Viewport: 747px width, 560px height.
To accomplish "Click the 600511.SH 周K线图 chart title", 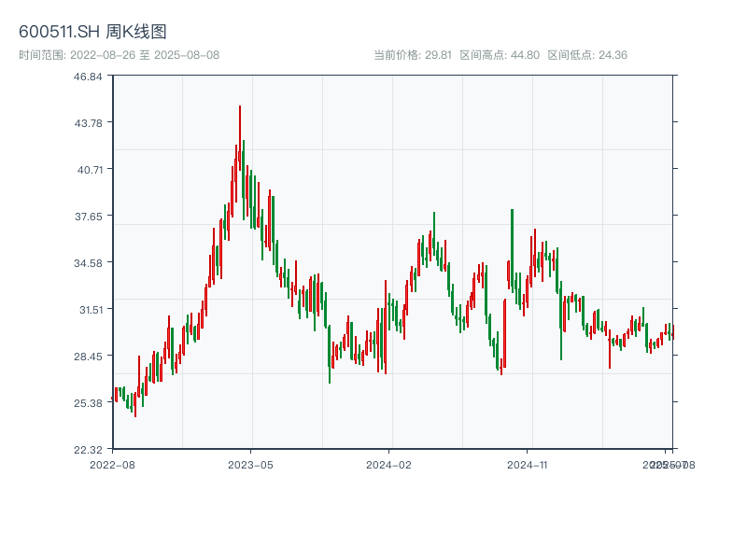I will click(x=92, y=32).
